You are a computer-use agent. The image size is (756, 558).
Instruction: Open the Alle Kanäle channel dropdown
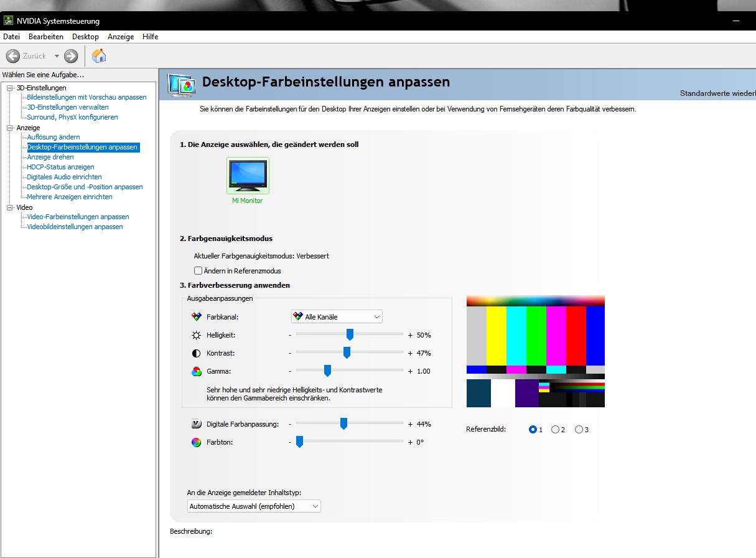337,317
